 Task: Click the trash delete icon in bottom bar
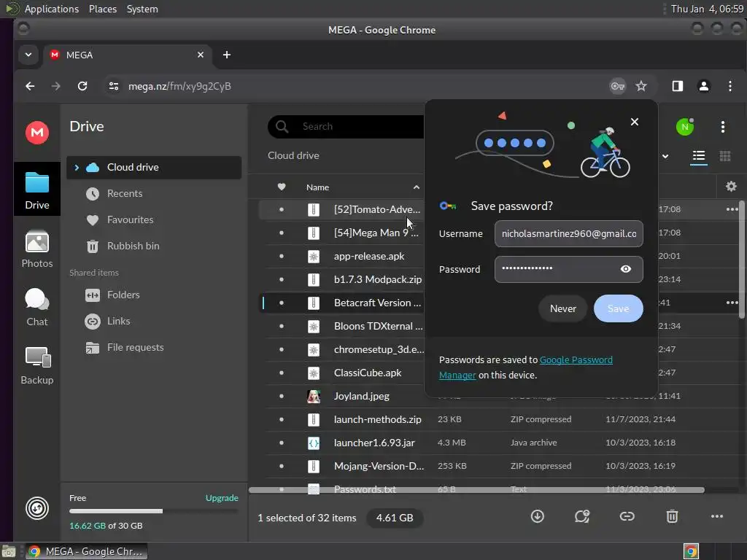tap(672, 516)
